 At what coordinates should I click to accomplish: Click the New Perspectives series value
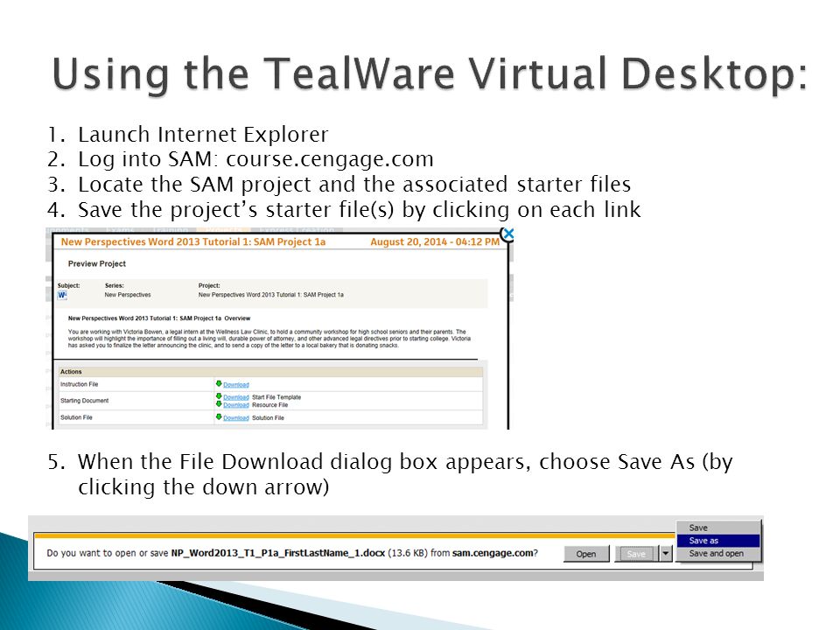tap(128, 295)
